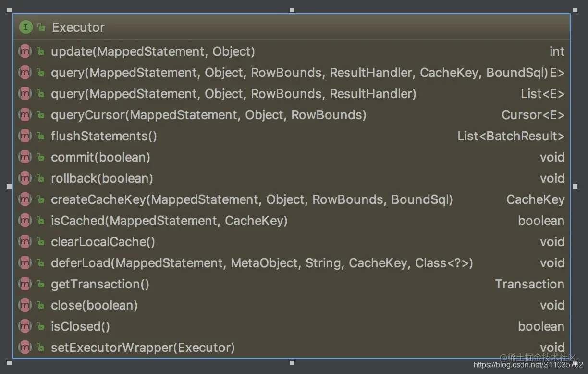Click the method icon for queryCursor

click(25, 115)
